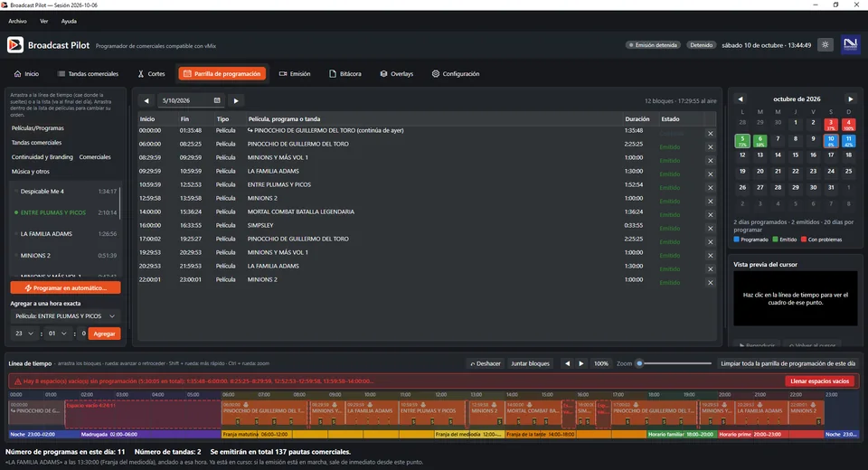
Task: Click the warning icon in the empty spaces alert
Action: click(x=18, y=381)
